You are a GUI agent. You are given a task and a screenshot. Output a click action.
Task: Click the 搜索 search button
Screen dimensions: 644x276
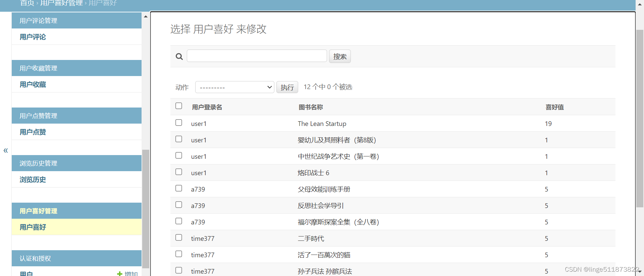point(340,56)
